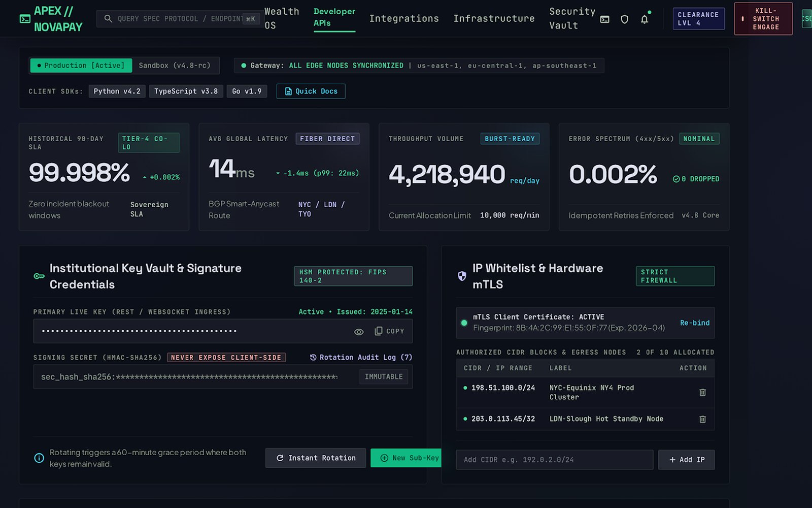This screenshot has width=812, height=508.
Task: Click the info icon near rotation note
Action: pyautogui.click(x=39, y=458)
